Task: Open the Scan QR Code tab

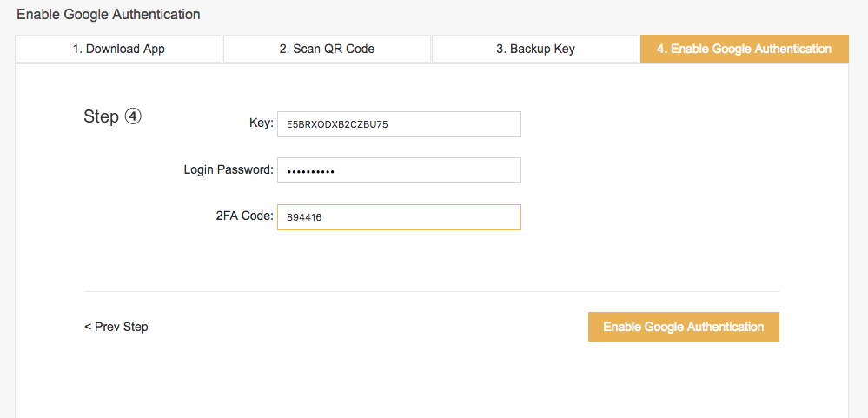Action: pos(327,49)
